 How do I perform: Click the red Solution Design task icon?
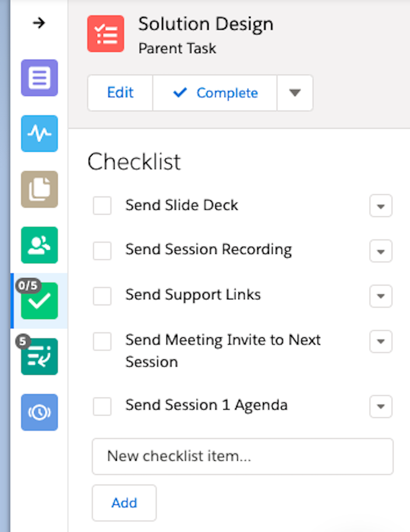pos(106,34)
